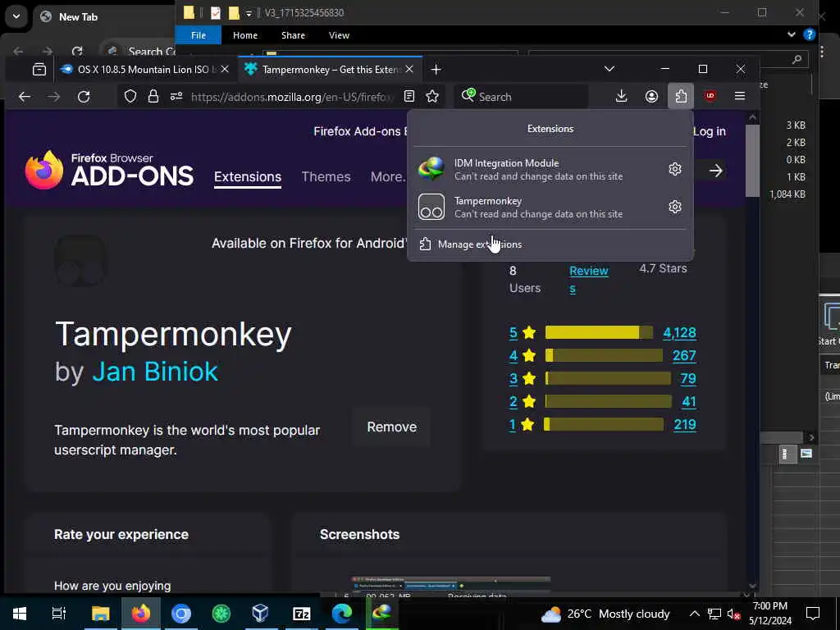Open a new Firefox tab
This screenshot has height=630, width=840.
(x=436, y=70)
